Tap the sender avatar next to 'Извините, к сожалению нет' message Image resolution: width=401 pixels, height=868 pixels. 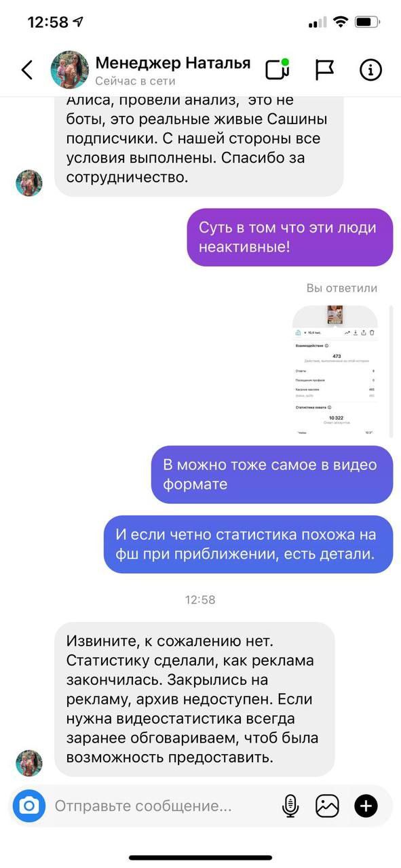point(29,763)
